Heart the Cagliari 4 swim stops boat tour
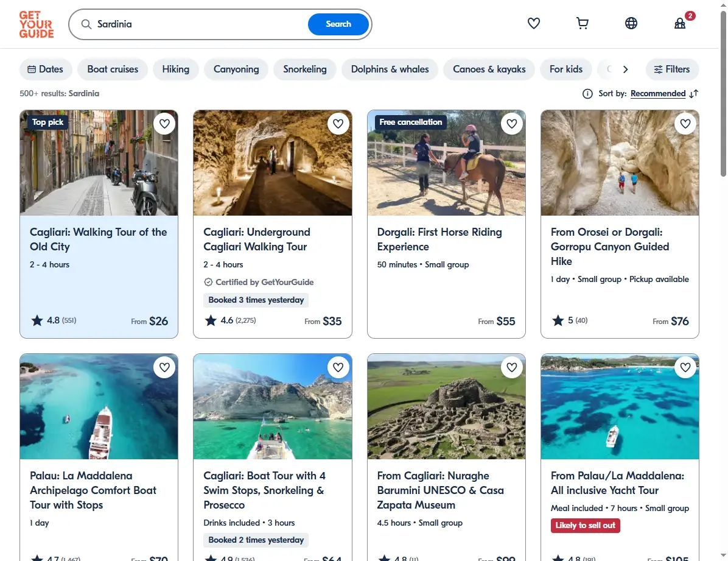Image resolution: width=728 pixels, height=561 pixels. pyautogui.click(x=338, y=367)
